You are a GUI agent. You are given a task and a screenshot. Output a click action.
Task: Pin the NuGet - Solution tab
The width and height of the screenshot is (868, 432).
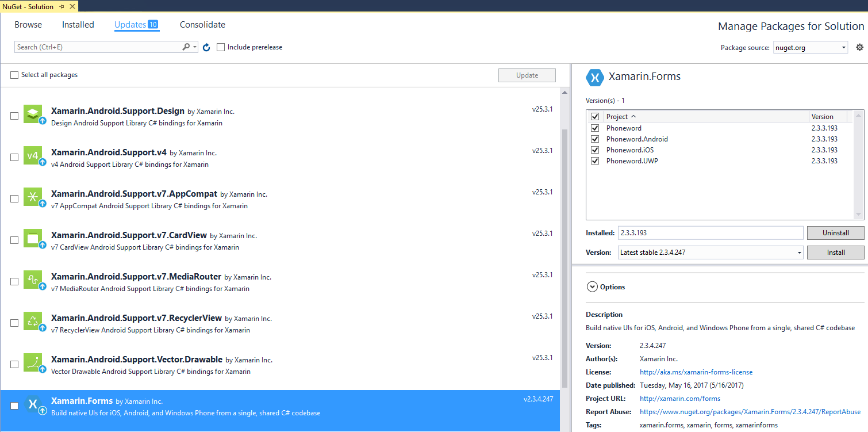pyautogui.click(x=62, y=7)
